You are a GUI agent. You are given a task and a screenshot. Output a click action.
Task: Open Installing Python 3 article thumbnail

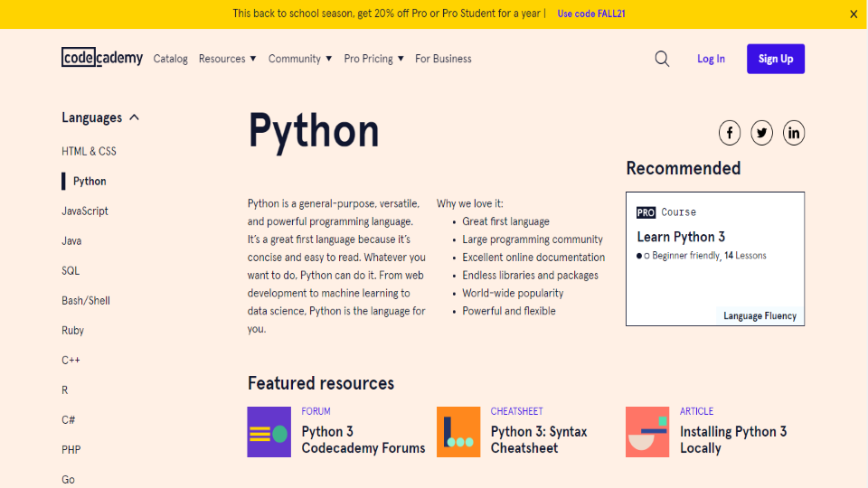(647, 432)
